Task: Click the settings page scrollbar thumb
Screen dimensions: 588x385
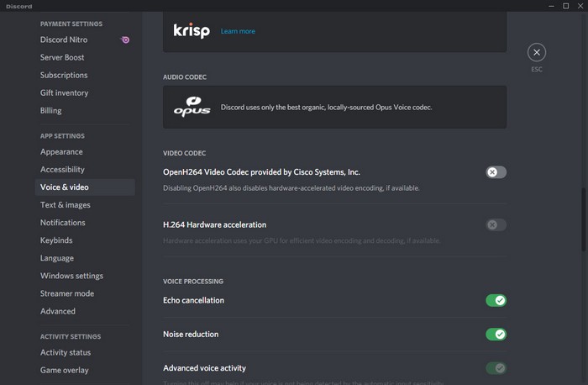Action: (x=583, y=219)
